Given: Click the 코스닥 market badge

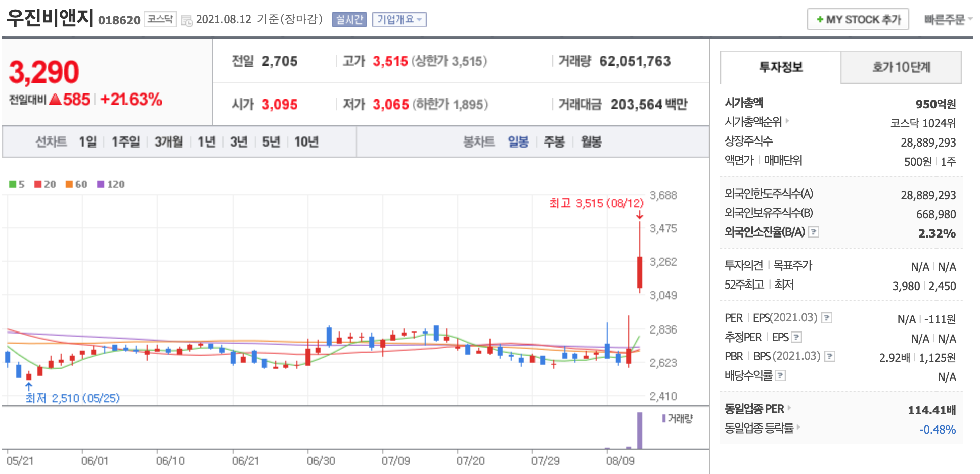Looking at the screenshot, I should pyautogui.click(x=160, y=19).
